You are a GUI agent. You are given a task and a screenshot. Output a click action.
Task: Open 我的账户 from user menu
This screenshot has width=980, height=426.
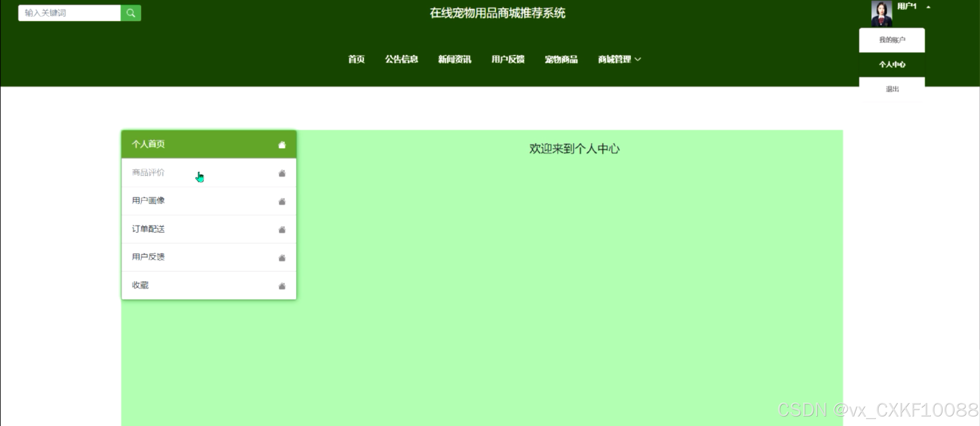892,40
